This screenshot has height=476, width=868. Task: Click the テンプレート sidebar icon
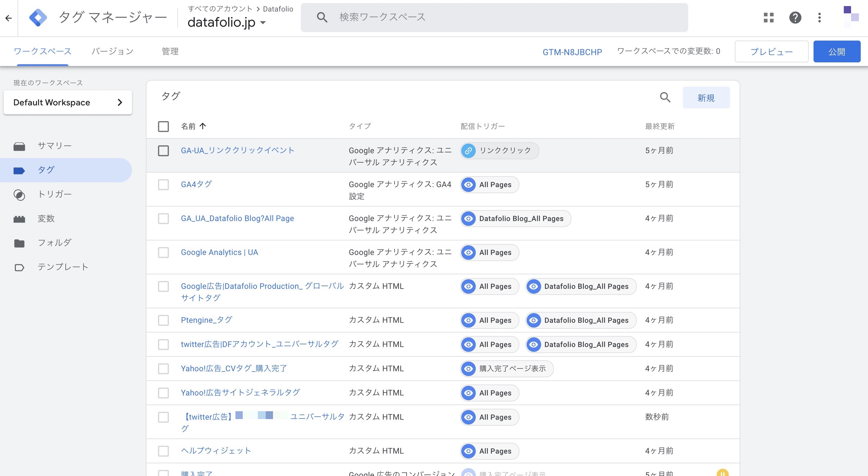coord(19,267)
